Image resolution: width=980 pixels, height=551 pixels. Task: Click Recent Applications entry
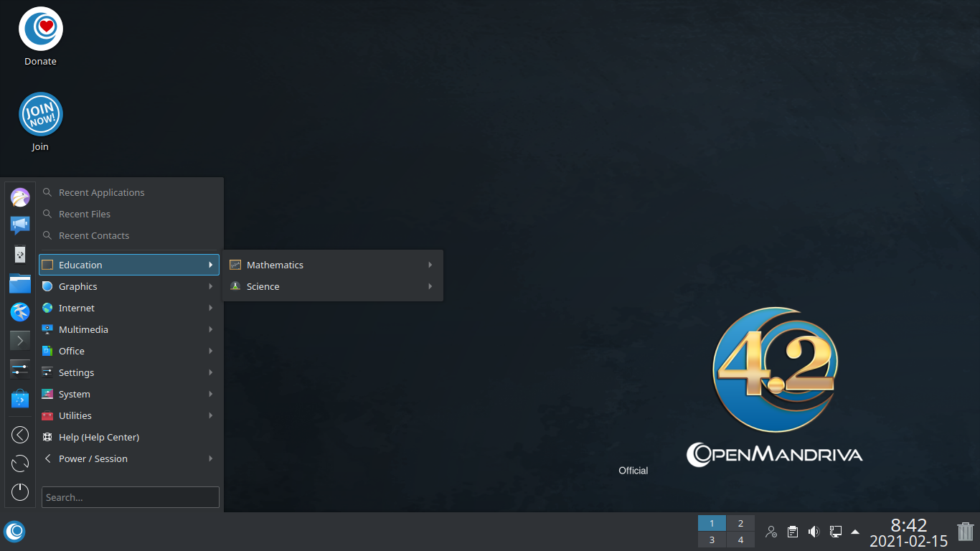pyautogui.click(x=129, y=192)
